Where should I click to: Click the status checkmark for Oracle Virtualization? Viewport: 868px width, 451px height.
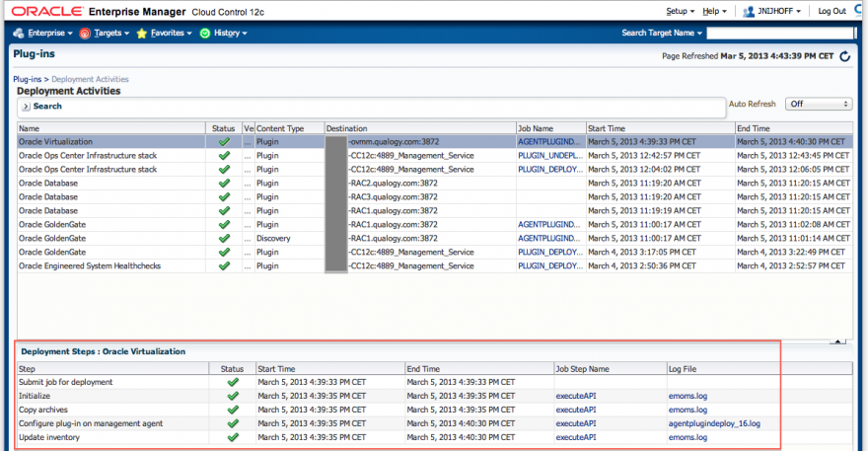(x=224, y=142)
